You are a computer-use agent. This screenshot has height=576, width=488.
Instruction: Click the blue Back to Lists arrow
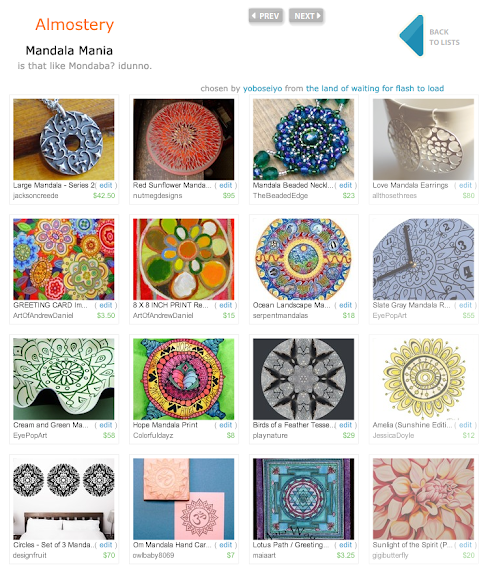click(x=412, y=36)
